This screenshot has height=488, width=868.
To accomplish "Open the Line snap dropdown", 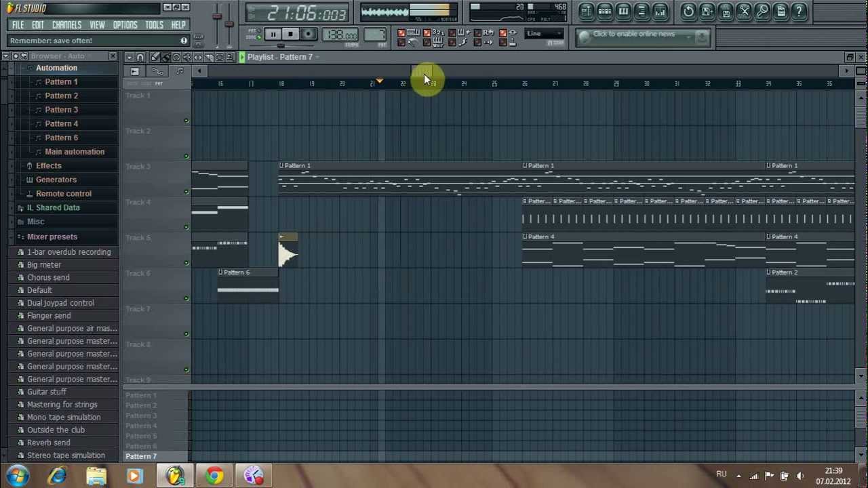I will tap(545, 34).
